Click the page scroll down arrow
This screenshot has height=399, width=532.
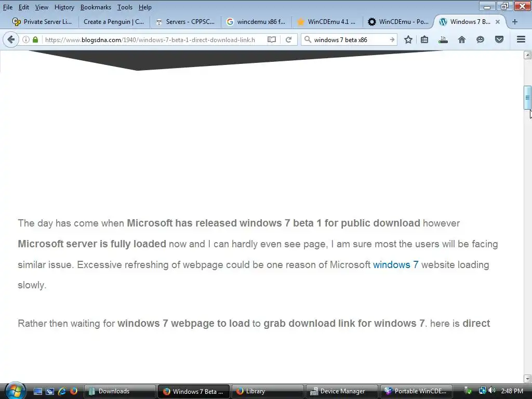tap(527, 379)
